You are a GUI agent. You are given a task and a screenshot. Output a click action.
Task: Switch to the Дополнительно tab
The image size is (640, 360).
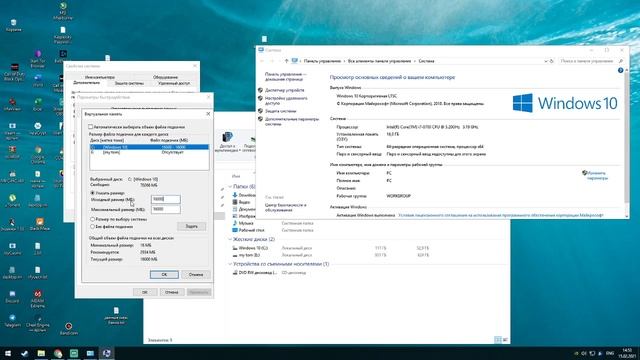[x=87, y=83]
